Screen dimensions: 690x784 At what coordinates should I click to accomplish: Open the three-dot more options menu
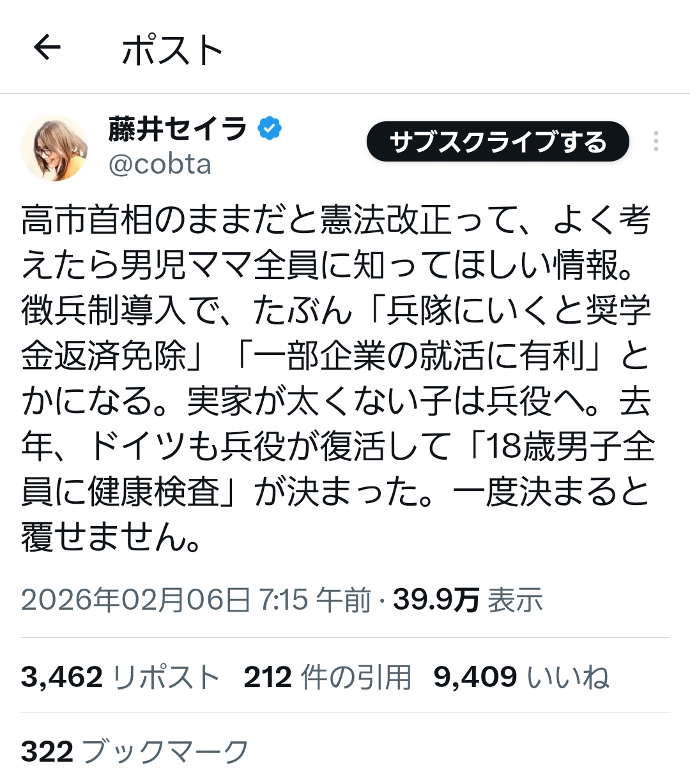click(655, 142)
